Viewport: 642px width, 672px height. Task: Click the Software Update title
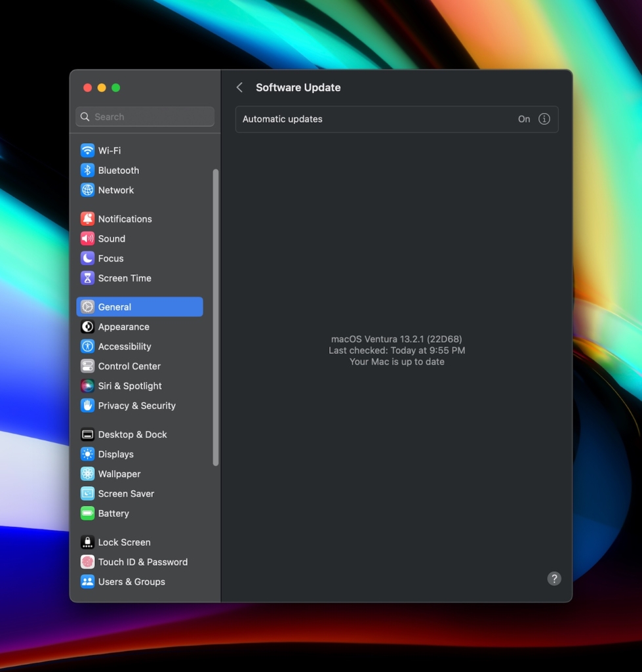[298, 87]
